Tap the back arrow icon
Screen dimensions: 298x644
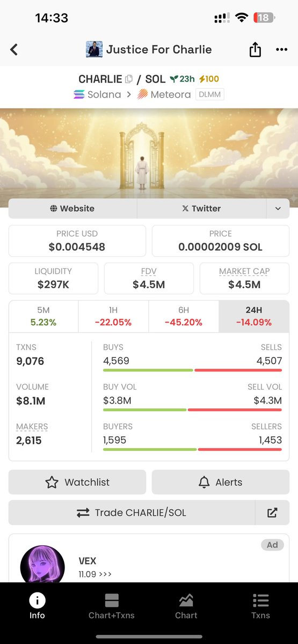pos(14,50)
